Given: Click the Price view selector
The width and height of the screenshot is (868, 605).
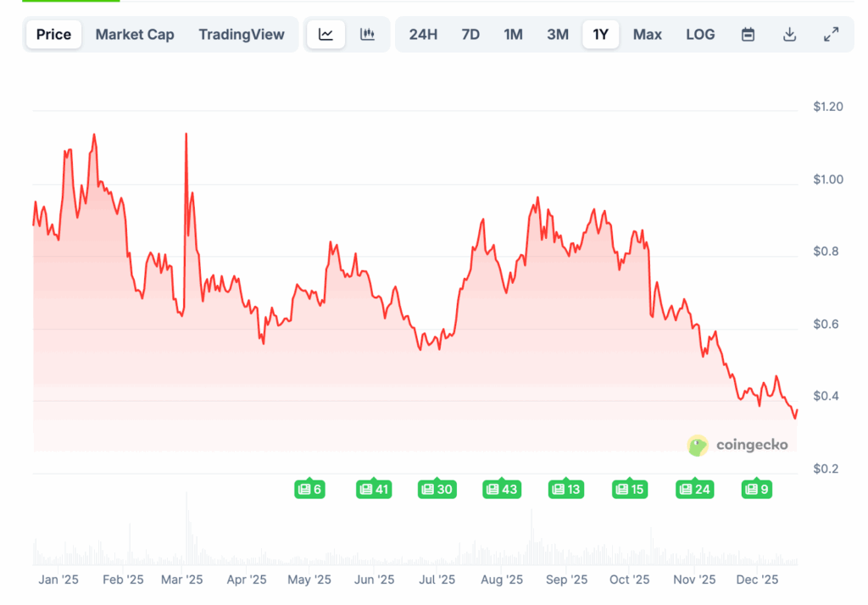Looking at the screenshot, I should click(53, 34).
